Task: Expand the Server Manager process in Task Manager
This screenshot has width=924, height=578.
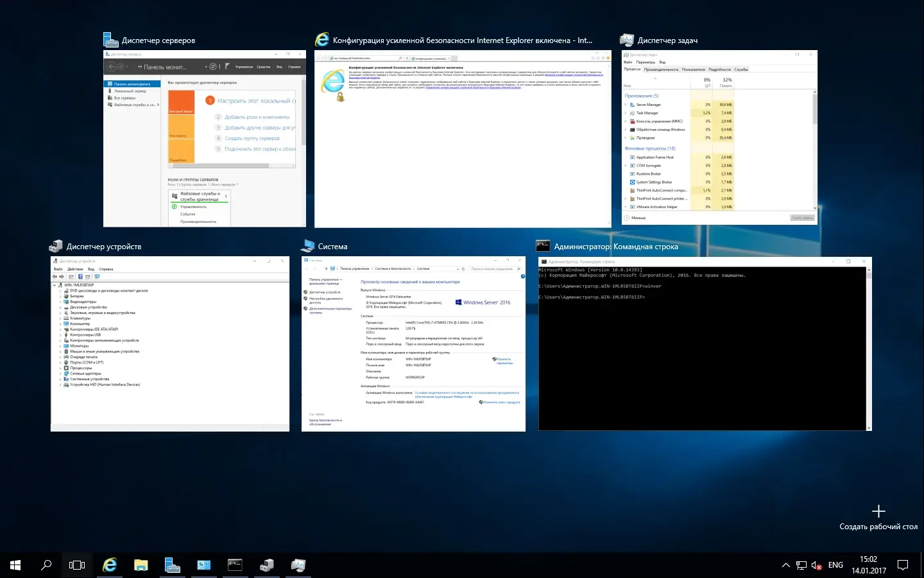Action: pos(626,104)
